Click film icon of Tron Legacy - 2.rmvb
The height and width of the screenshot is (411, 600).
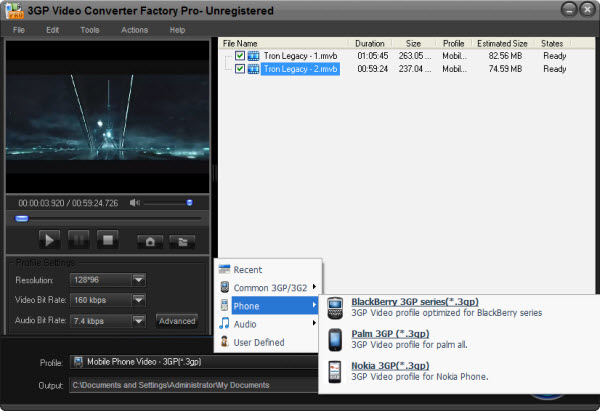(x=253, y=69)
